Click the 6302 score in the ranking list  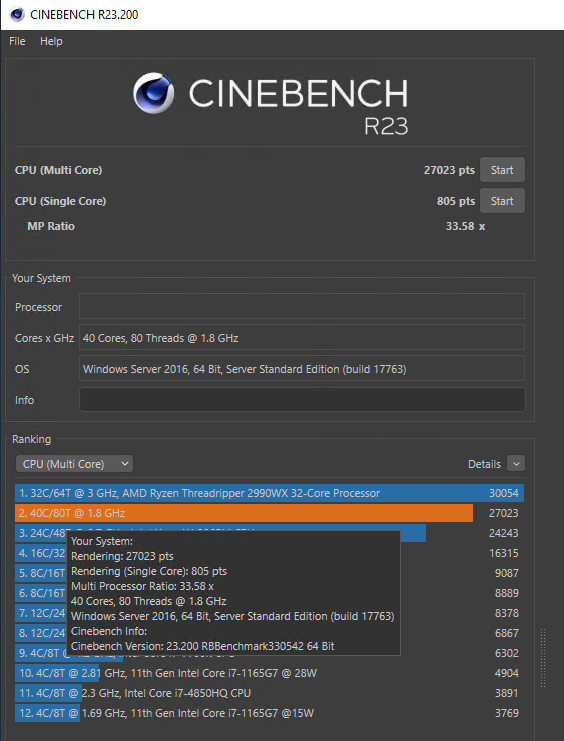pos(506,653)
